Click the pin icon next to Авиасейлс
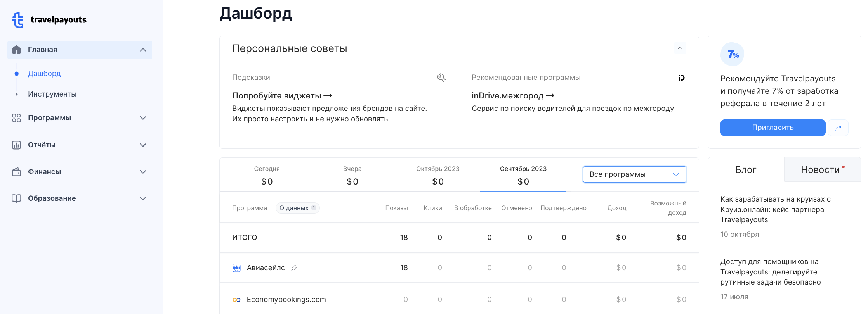The height and width of the screenshot is (314, 868). click(294, 267)
